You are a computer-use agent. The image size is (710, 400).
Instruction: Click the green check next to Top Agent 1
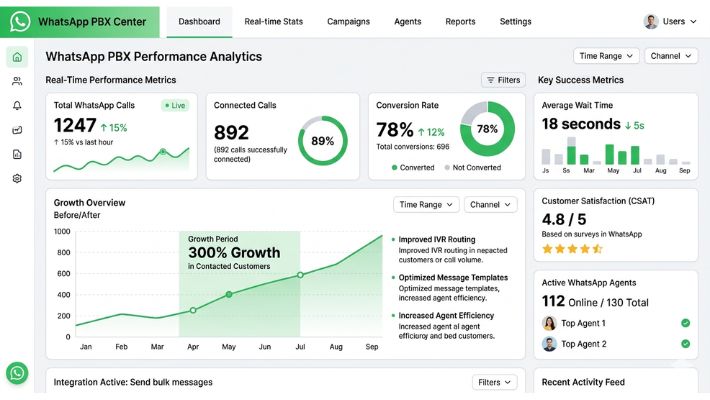click(685, 323)
